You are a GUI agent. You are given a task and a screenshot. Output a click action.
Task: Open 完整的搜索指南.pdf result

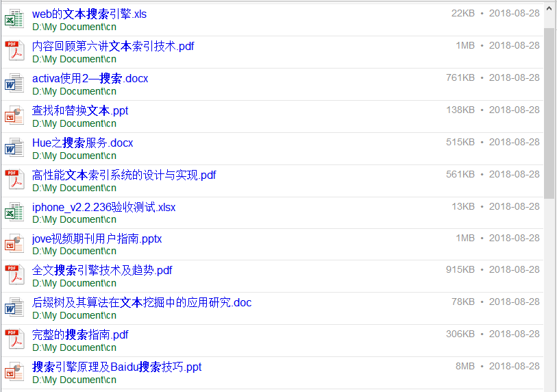[80, 334]
